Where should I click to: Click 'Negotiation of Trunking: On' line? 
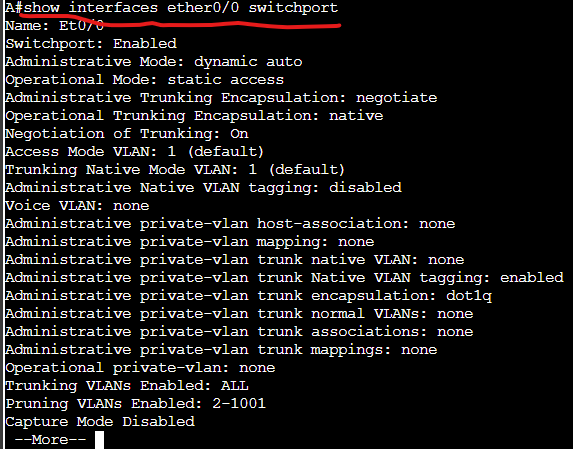tap(127, 134)
